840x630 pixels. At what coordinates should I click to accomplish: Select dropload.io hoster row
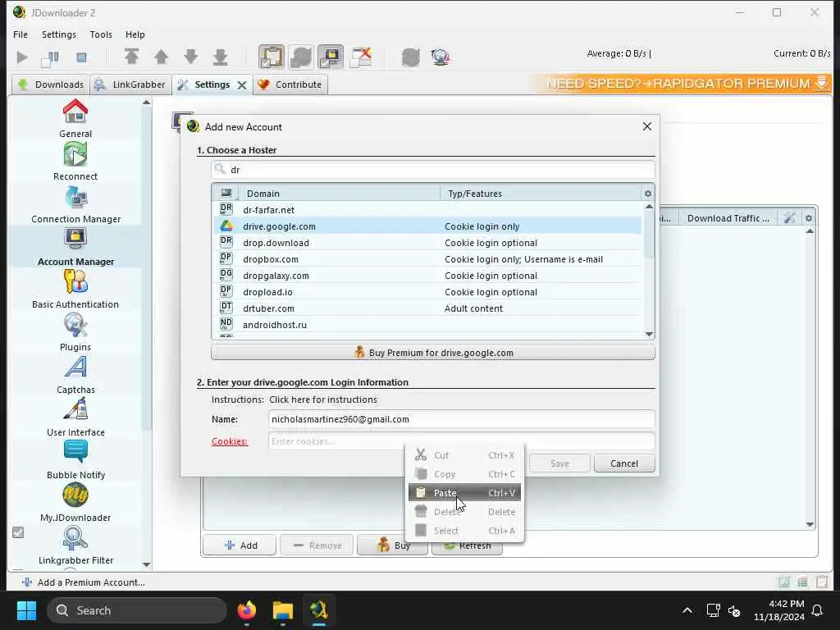[x=427, y=292]
